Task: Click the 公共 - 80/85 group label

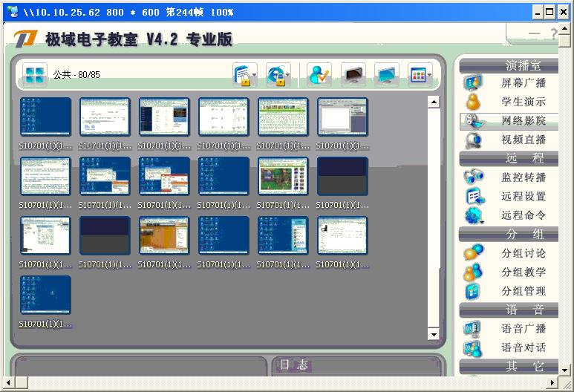Action: tap(76, 75)
